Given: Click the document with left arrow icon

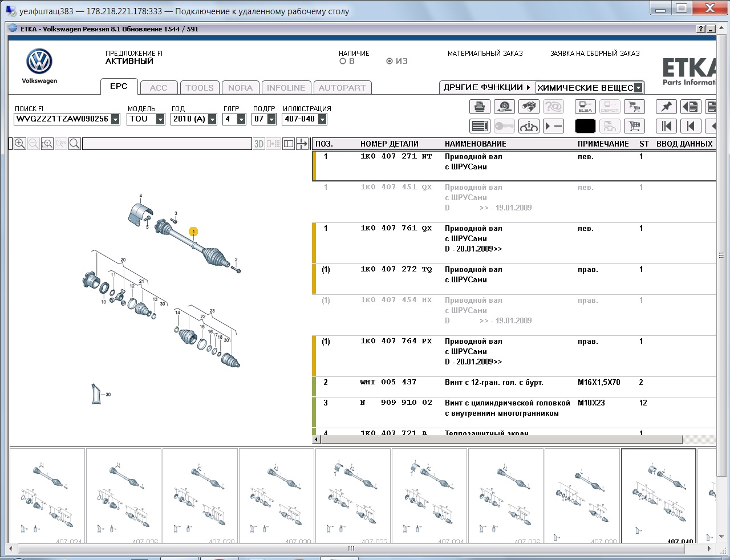Looking at the screenshot, I should click(x=691, y=107).
